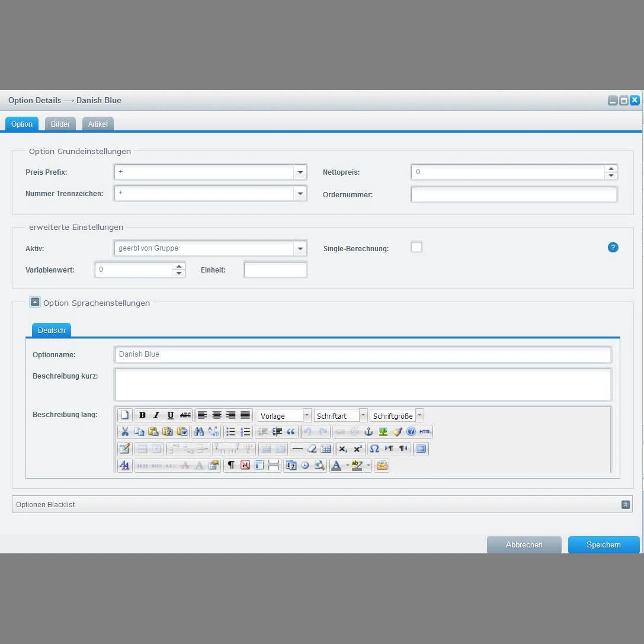Switch to the Bilder tab
The width and height of the screenshot is (644, 644).
tap(60, 124)
